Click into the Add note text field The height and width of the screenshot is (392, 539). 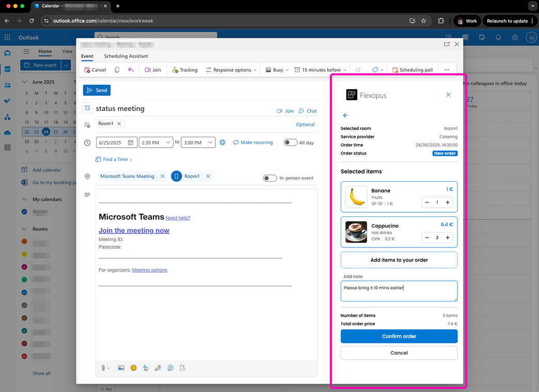point(399,291)
